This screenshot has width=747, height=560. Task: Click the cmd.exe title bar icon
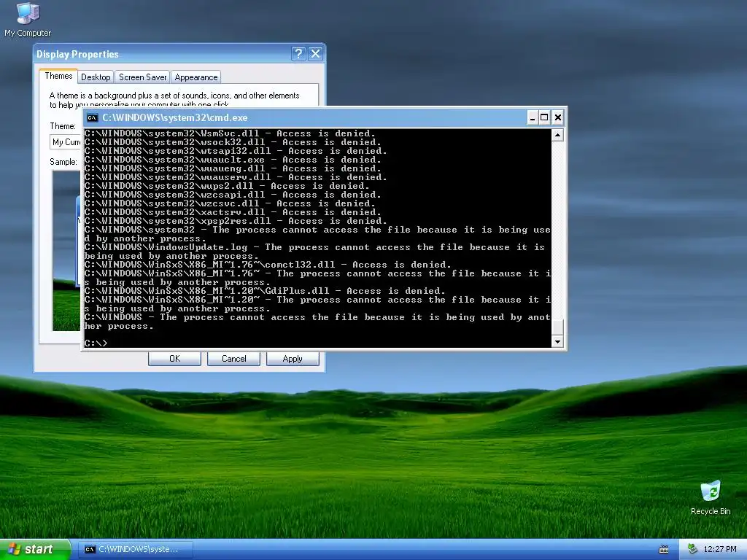coord(93,117)
